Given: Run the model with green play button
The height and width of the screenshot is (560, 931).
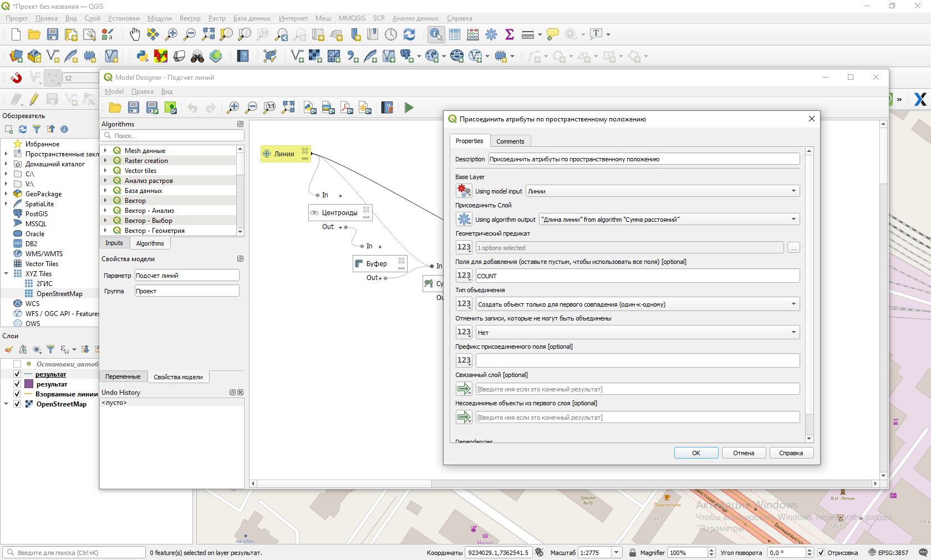Looking at the screenshot, I should [x=409, y=108].
